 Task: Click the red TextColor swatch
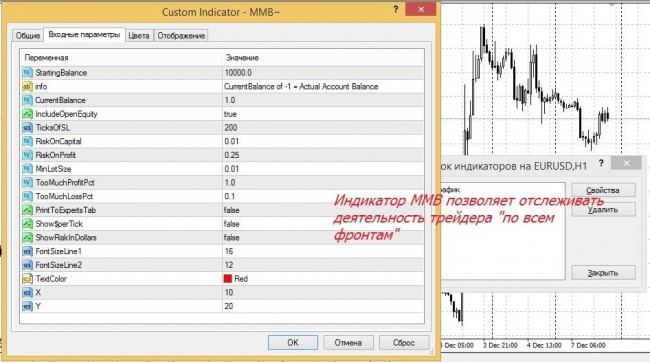tap(228, 279)
